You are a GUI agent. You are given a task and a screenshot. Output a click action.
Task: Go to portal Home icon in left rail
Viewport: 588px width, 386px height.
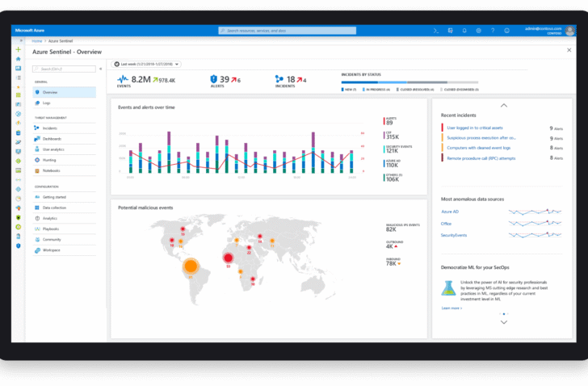click(x=18, y=59)
